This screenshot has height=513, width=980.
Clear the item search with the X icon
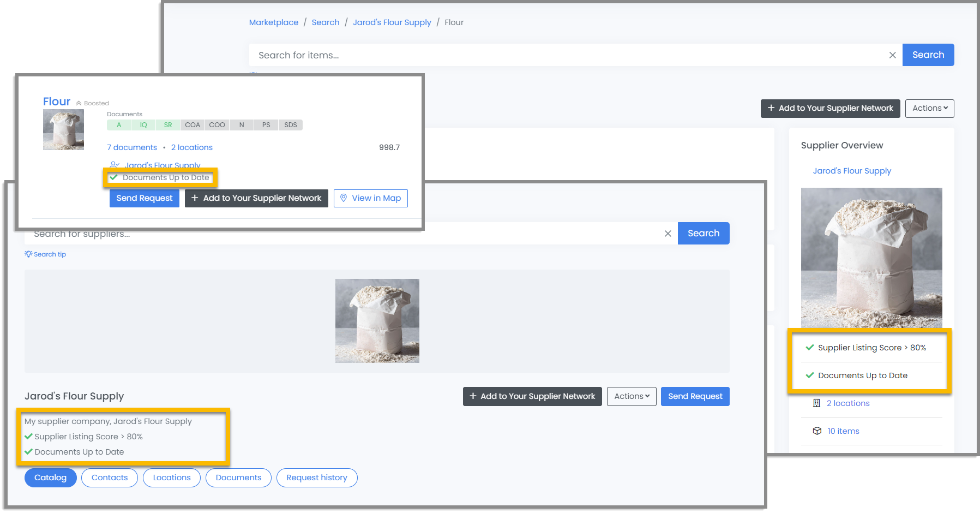pos(892,55)
